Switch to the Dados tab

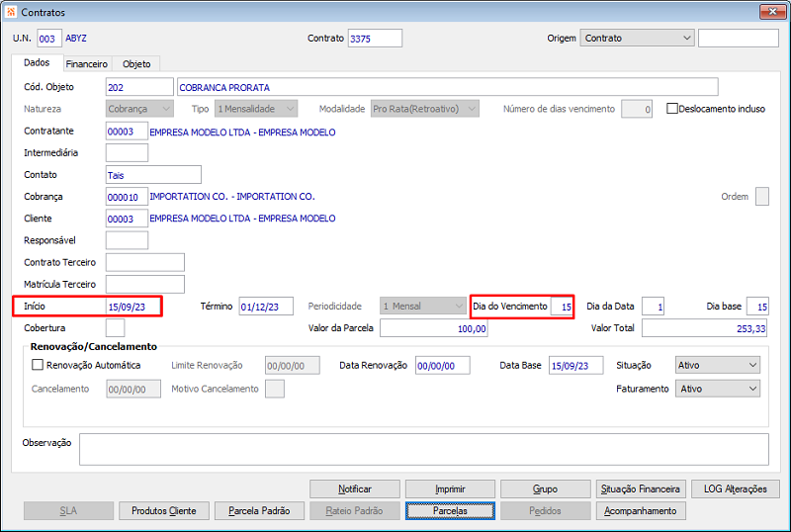(37, 62)
